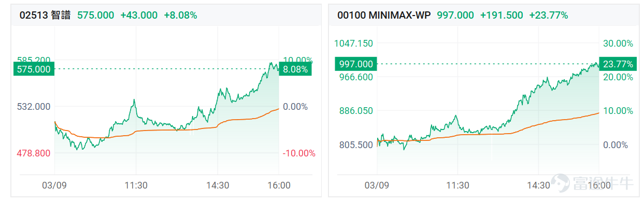Click the 10.00% label in MINIMAX chart
Image resolution: width=644 pixels, height=202 pixels.
point(618,111)
